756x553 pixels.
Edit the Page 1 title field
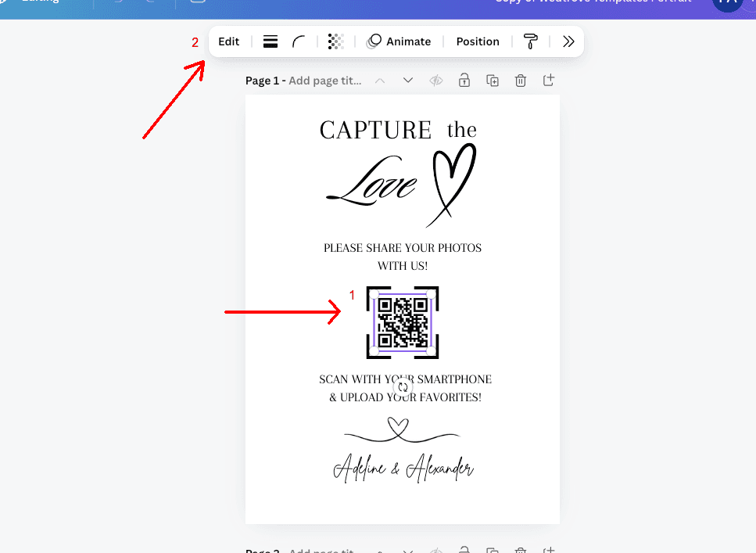pyautogui.click(x=325, y=81)
